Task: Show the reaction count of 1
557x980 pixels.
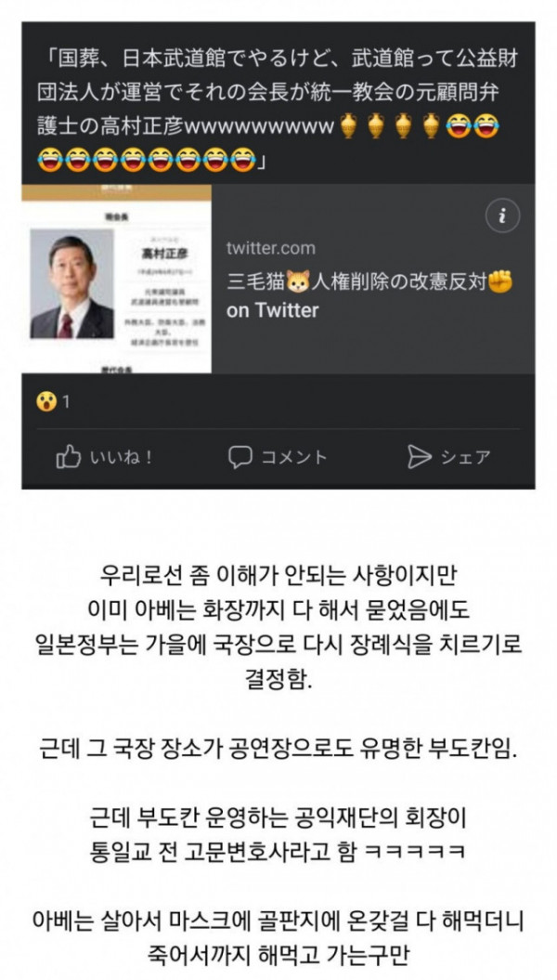Action: pyautogui.click(x=66, y=402)
